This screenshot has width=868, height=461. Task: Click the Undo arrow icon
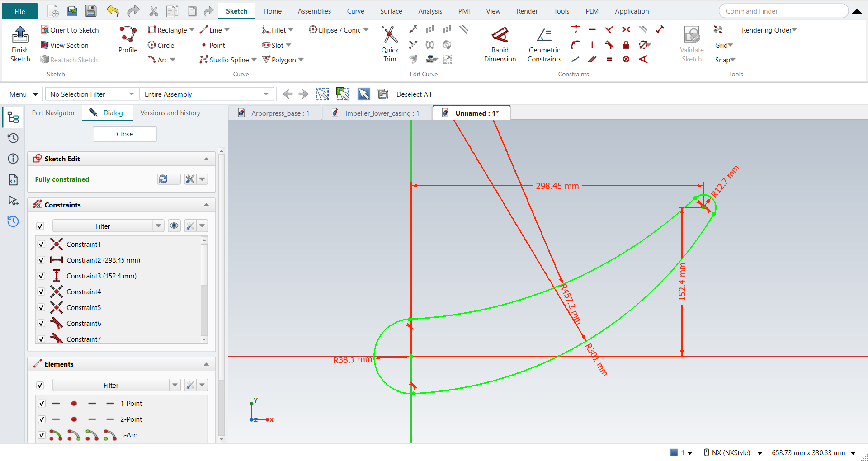113,11
